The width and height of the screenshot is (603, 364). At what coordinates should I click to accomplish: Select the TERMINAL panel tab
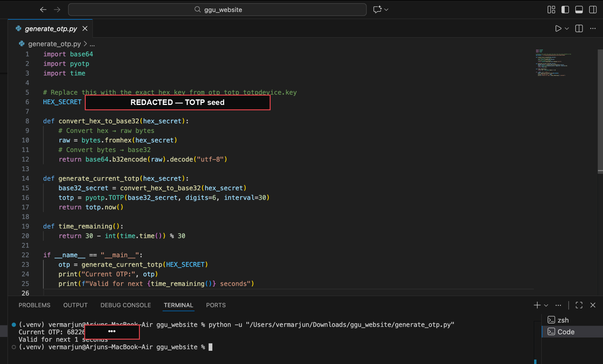178,305
